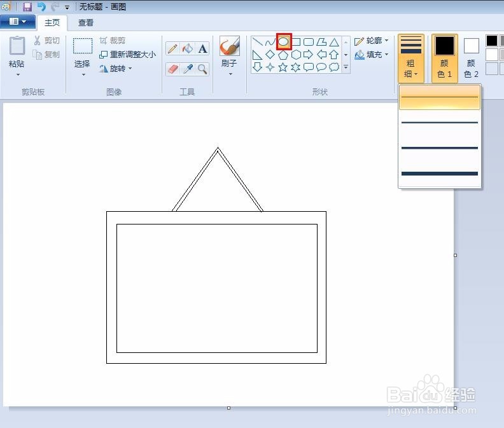Viewport: 504px width, 428px height.
Task: Choose the straight Line shape
Action: pyautogui.click(x=257, y=42)
